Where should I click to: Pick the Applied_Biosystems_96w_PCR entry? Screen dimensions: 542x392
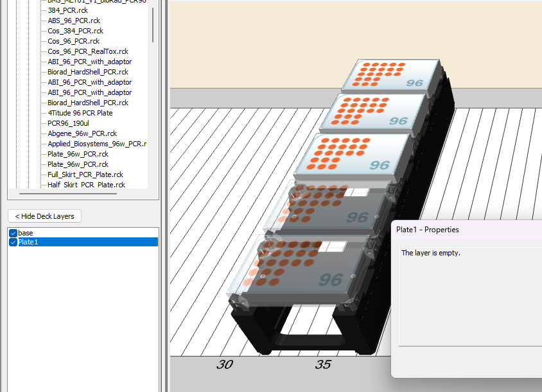coord(97,144)
